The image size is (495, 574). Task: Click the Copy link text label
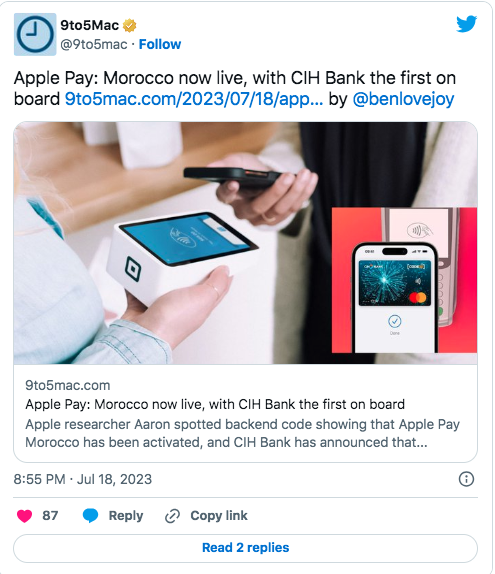coord(219,515)
